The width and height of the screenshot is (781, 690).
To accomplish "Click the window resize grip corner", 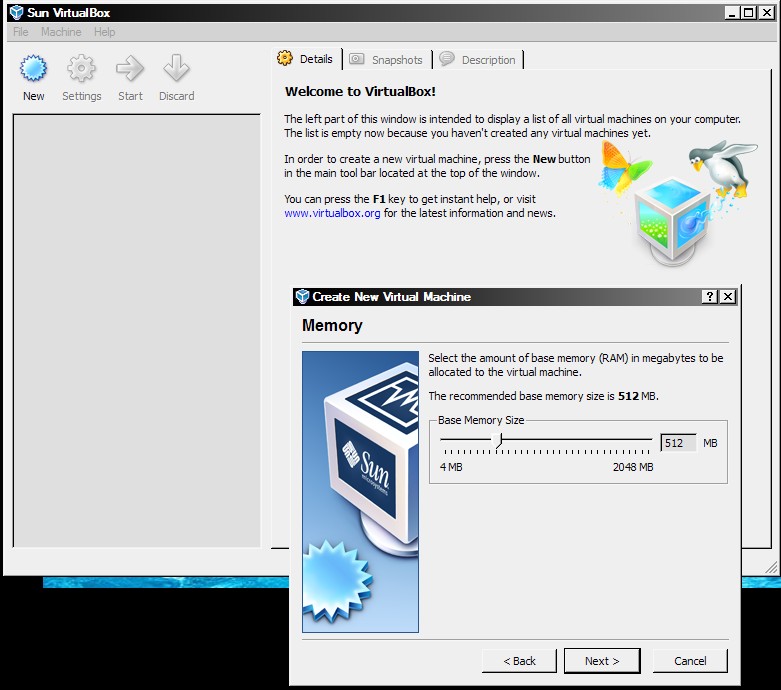I will (771, 566).
